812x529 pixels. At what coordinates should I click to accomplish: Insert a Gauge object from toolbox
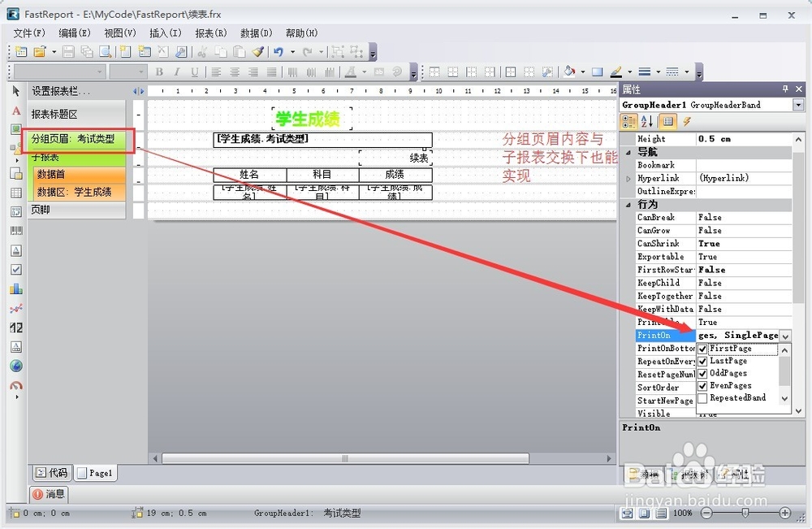(16, 385)
